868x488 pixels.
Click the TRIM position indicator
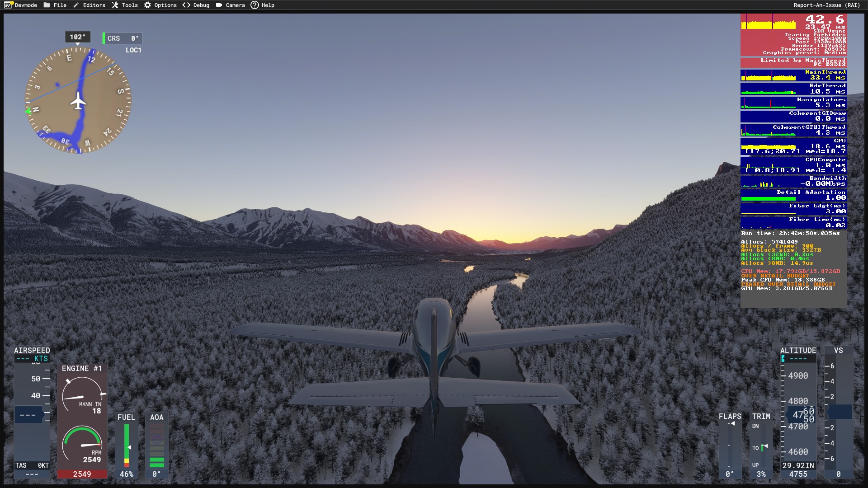(x=761, y=445)
